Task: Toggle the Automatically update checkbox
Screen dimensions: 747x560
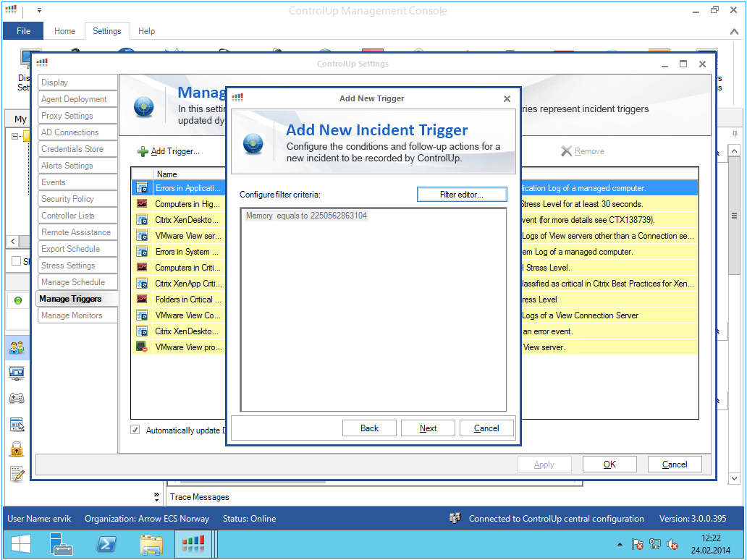Action: click(135, 430)
